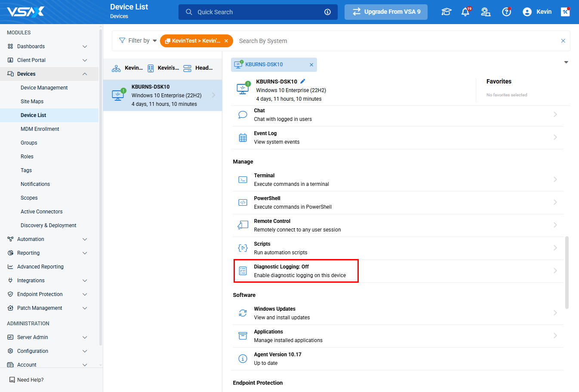
Task: Open the Tags menu item
Action: pos(26,170)
